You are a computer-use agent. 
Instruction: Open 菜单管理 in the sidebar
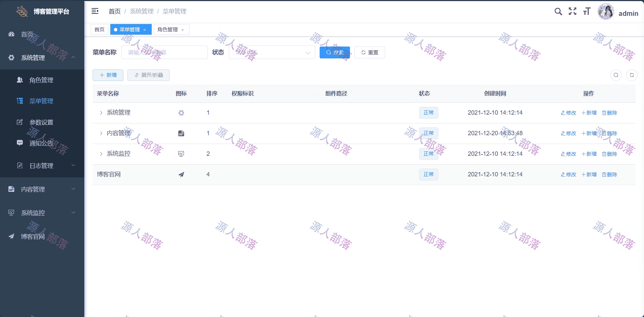[42, 101]
